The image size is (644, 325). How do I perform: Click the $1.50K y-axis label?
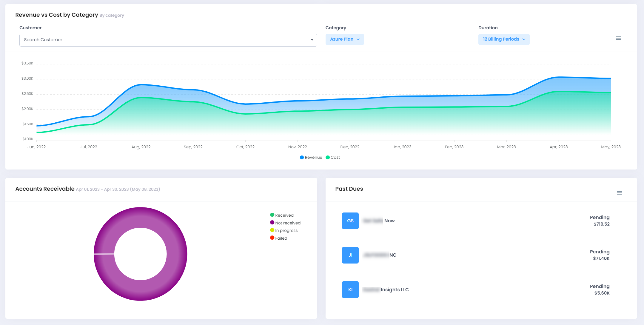pyautogui.click(x=28, y=124)
